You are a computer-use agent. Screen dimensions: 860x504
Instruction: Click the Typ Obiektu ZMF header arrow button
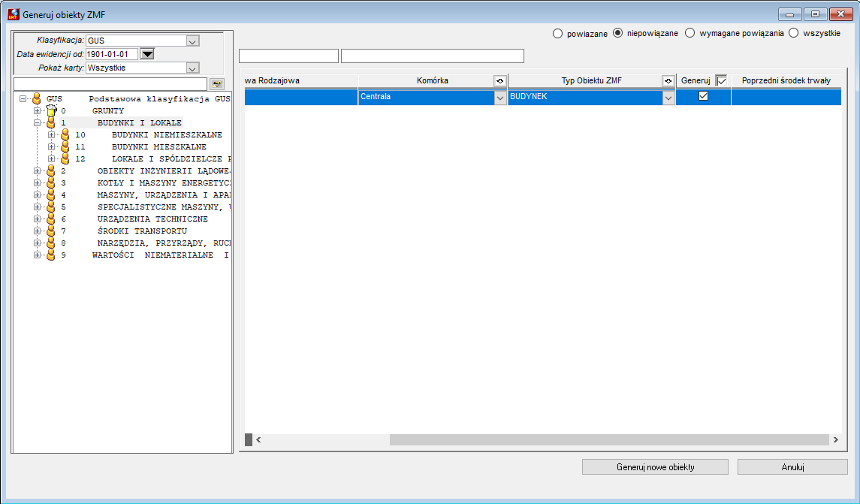tap(668, 80)
